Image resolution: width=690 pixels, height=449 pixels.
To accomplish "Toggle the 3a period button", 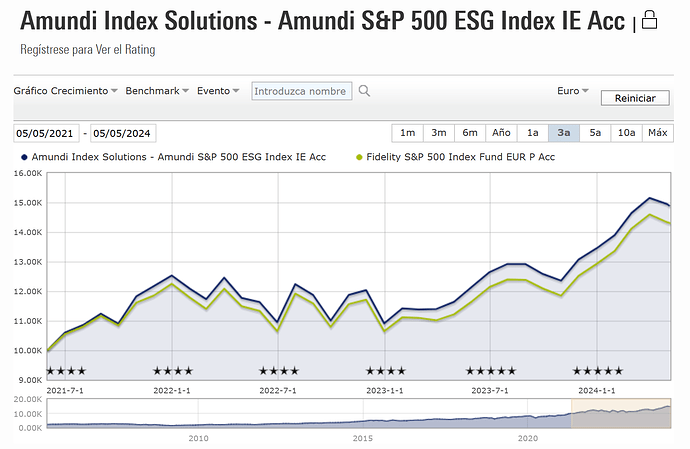I will click(564, 133).
